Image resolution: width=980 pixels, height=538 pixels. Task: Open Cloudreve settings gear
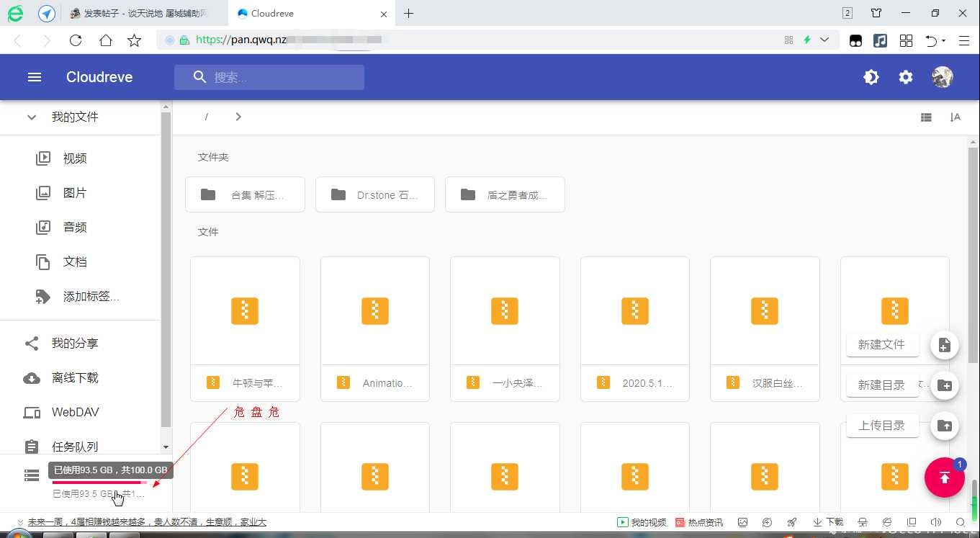click(906, 77)
